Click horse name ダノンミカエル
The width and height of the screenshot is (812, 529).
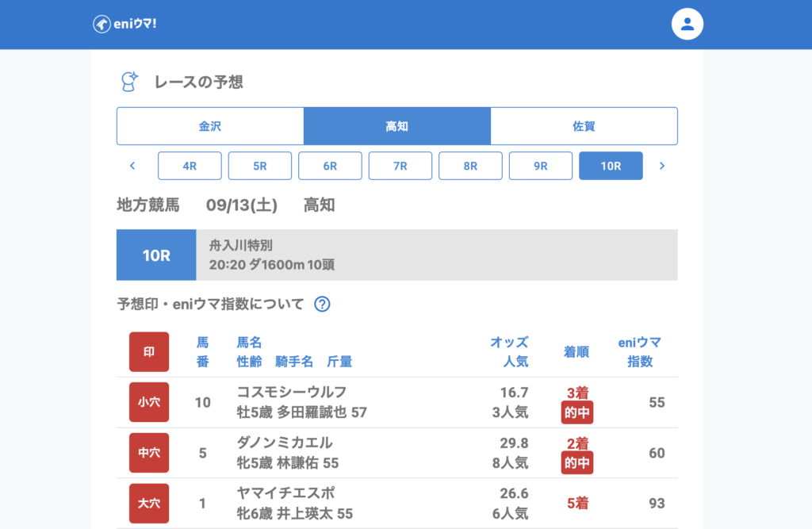(285, 443)
